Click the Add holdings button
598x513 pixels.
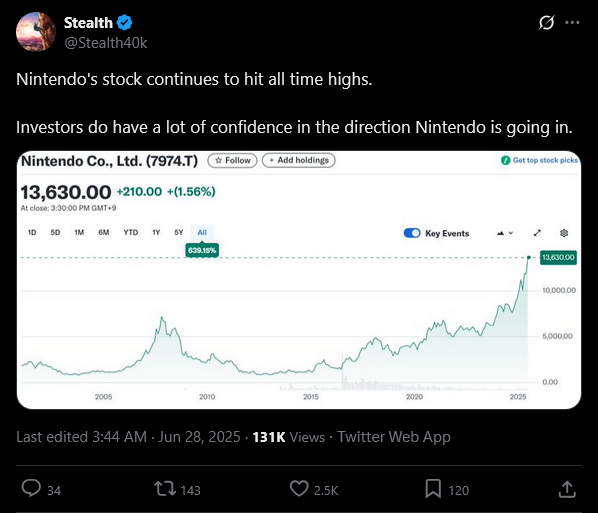tap(299, 161)
